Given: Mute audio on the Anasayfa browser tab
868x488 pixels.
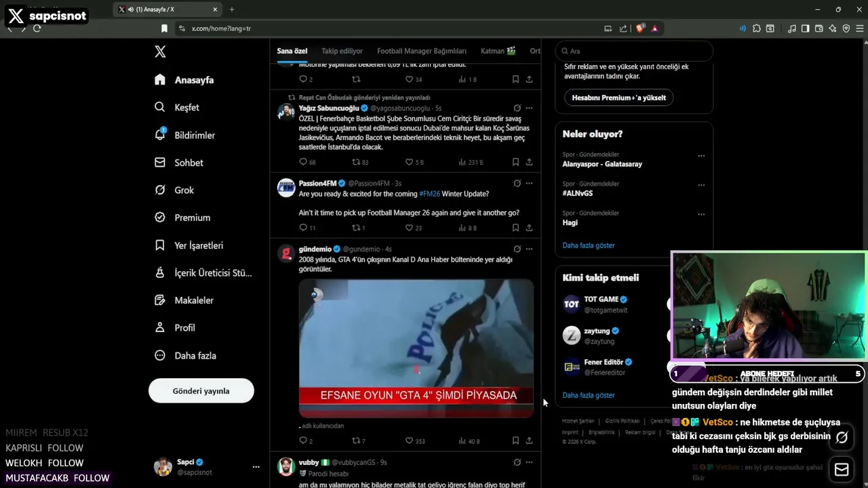Looking at the screenshot, I should 131,9.
